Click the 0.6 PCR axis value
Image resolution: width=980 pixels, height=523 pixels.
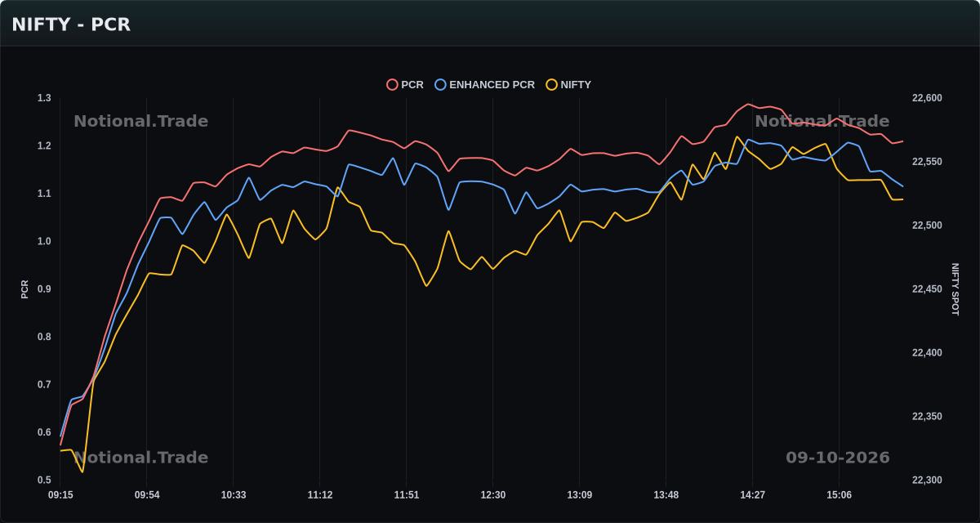pos(44,432)
